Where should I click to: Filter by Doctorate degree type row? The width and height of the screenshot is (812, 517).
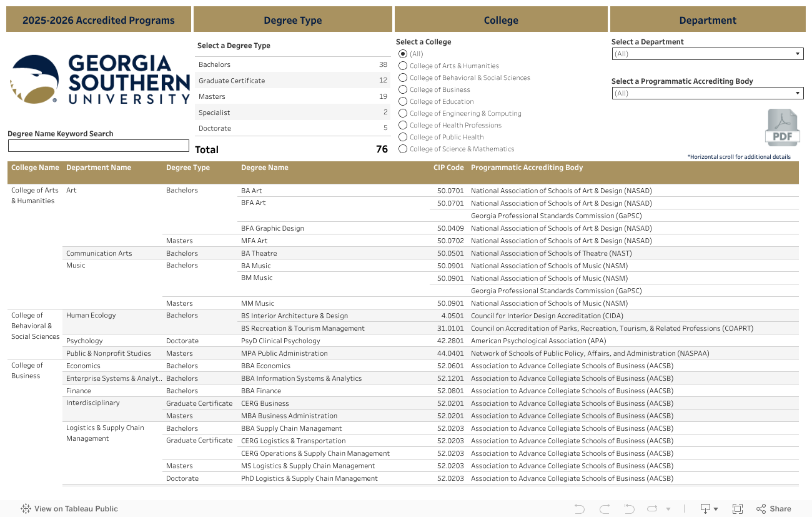tap(292, 128)
